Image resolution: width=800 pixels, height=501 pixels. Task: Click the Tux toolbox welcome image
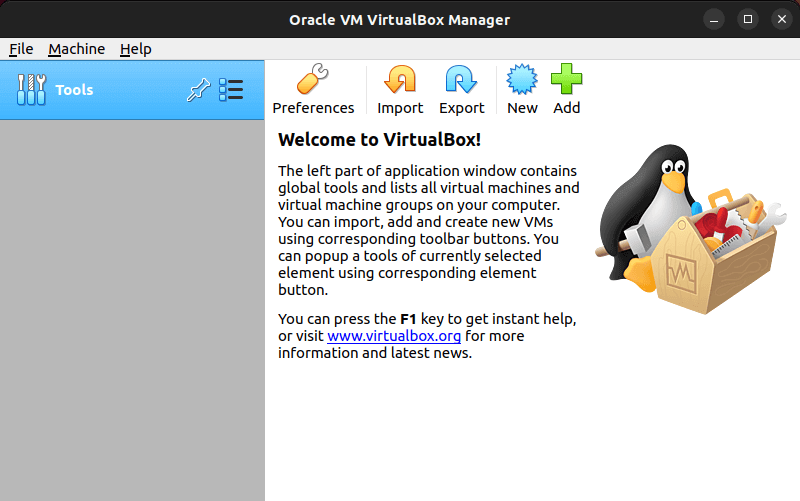click(x=691, y=229)
